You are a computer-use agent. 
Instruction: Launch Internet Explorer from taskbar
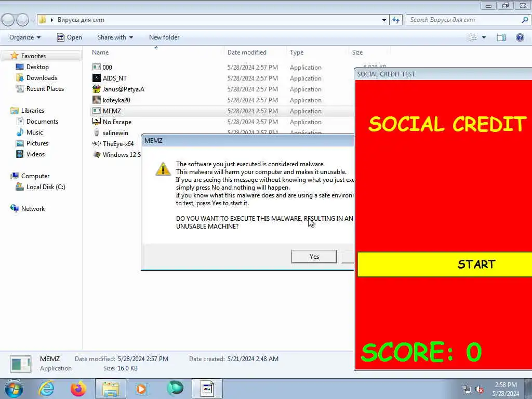coord(46,389)
